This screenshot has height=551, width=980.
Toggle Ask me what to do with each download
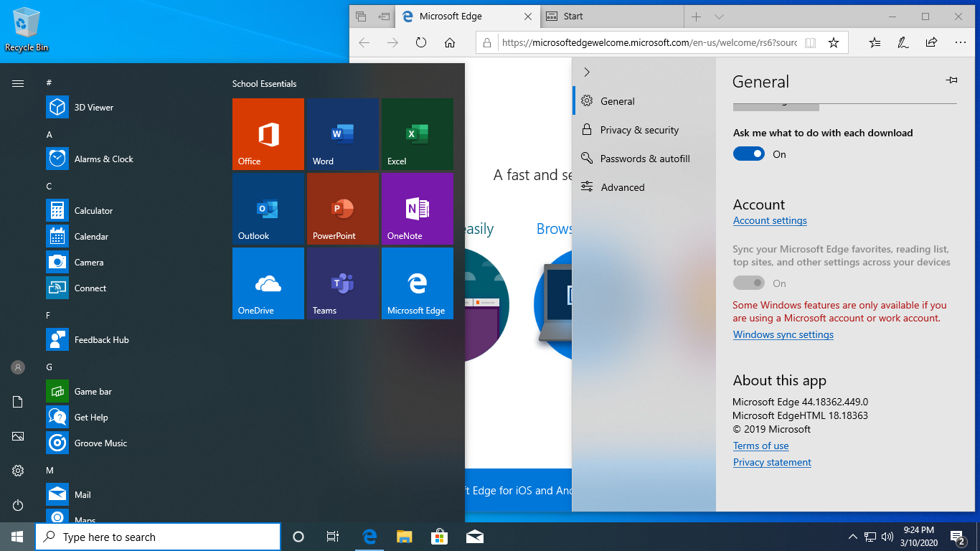coord(749,154)
